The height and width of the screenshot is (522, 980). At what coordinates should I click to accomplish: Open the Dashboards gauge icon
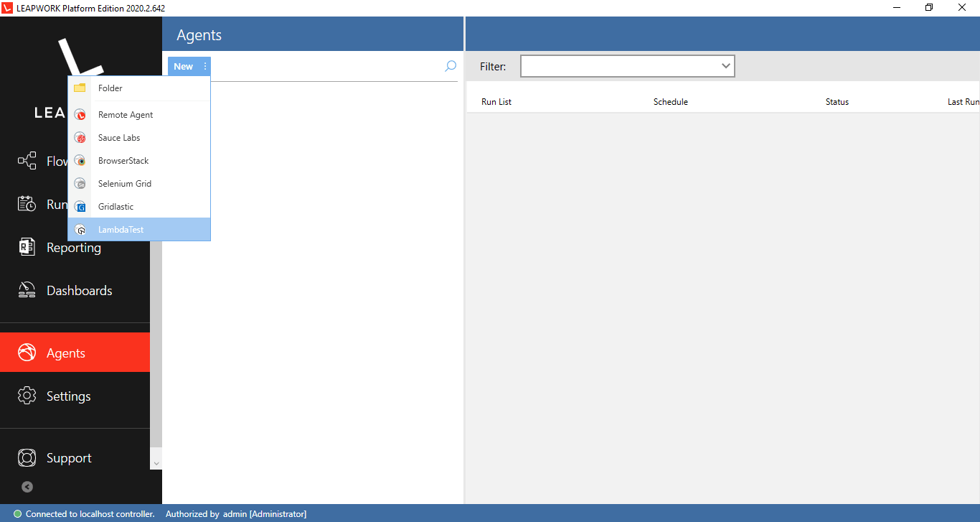27,291
